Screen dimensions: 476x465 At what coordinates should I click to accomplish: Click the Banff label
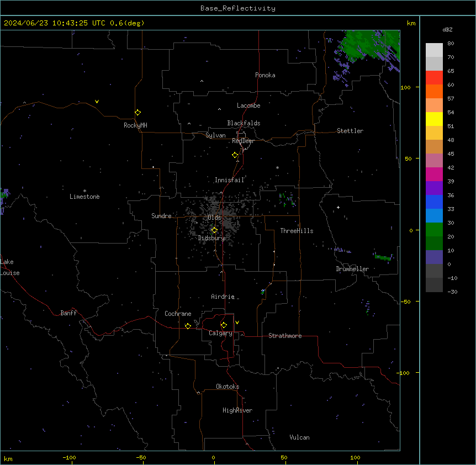68,313
